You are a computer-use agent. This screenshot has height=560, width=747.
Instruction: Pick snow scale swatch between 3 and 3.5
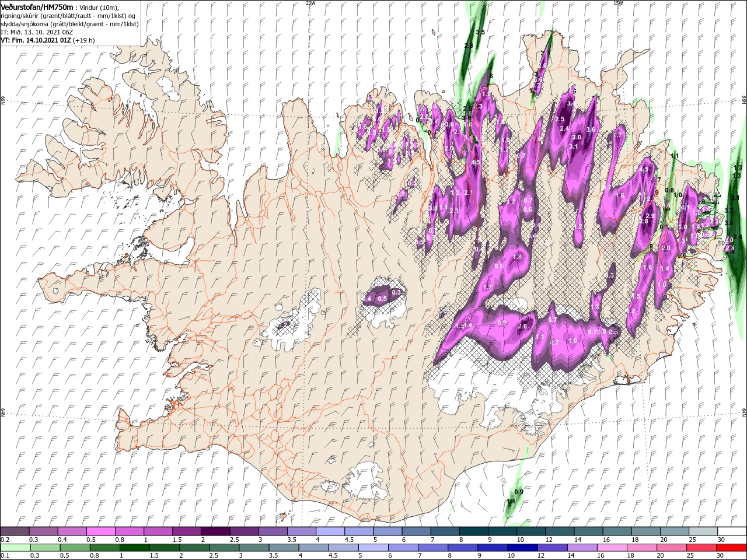[x=272, y=531]
